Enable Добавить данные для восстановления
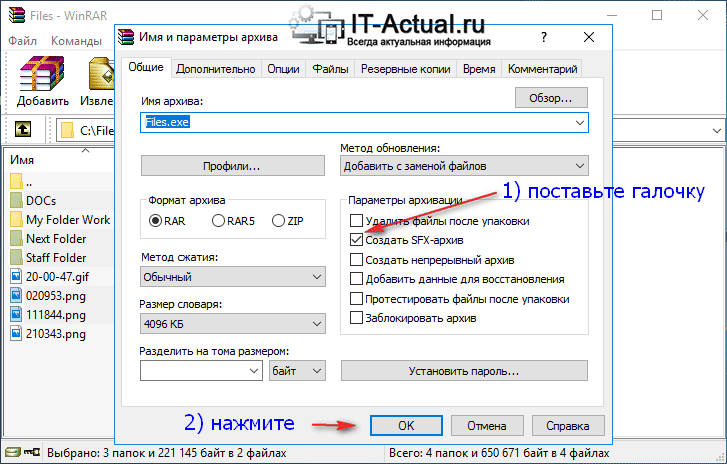Image resolution: width=727 pixels, height=464 pixels. (356, 279)
